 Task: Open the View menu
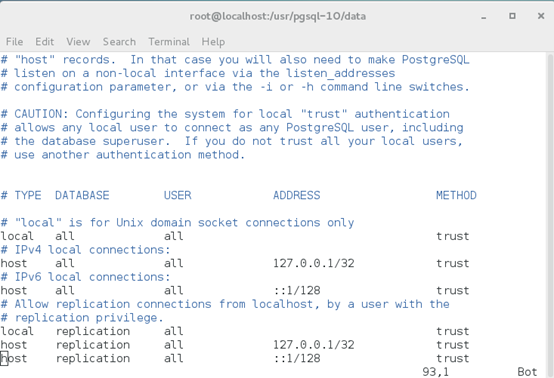click(x=78, y=42)
